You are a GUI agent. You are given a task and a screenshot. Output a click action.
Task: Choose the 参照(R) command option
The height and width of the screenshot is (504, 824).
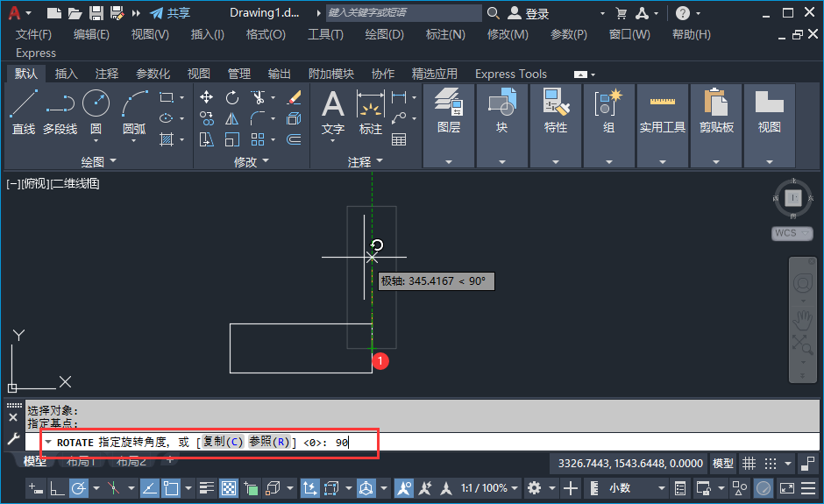pyautogui.click(x=269, y=442)
